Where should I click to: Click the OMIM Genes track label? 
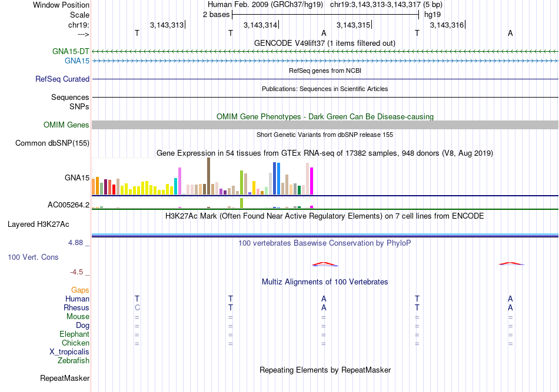tap(66, 125)
